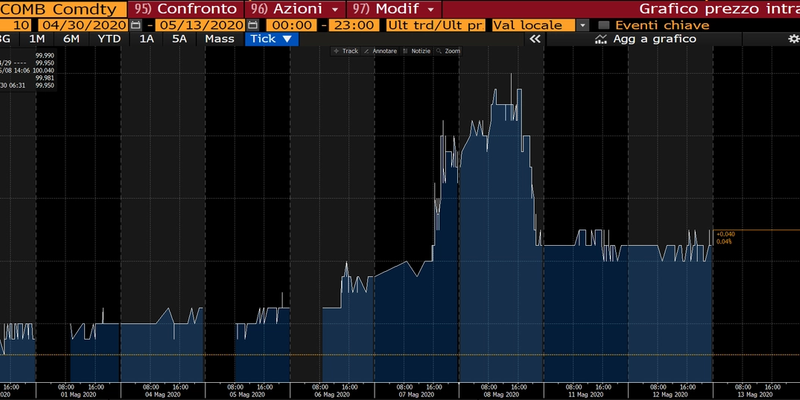Click the +0,040 change value label
The image size is (800, 400).
click(x=726, y=234)
